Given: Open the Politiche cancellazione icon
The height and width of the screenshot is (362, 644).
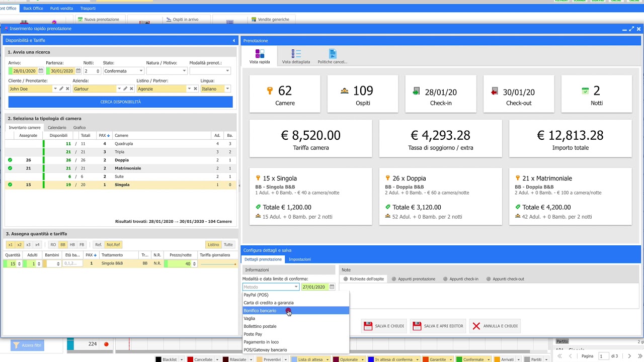Looking at the screenshot, I should click(333, 53).
